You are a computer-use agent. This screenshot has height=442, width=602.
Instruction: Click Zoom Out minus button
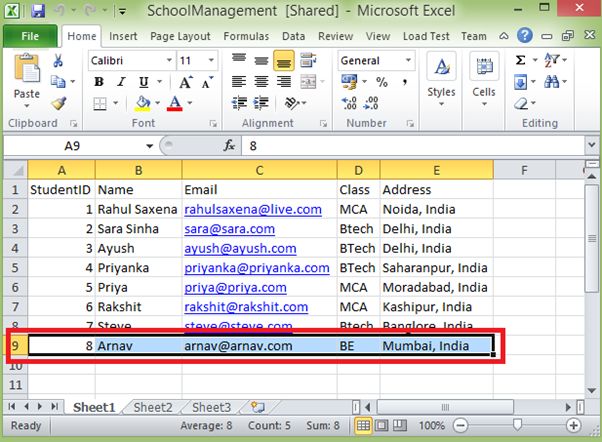pyautogui.click(x=460, y=425)
